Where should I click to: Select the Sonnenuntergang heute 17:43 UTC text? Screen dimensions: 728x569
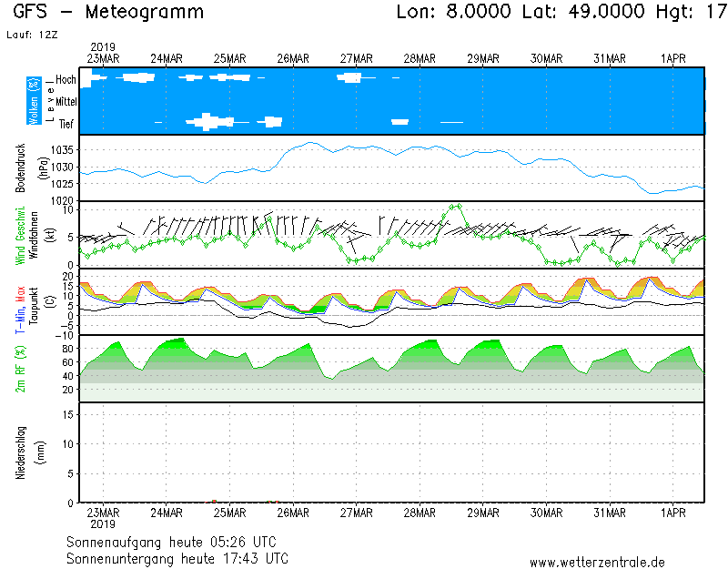[x=177, y=558]
